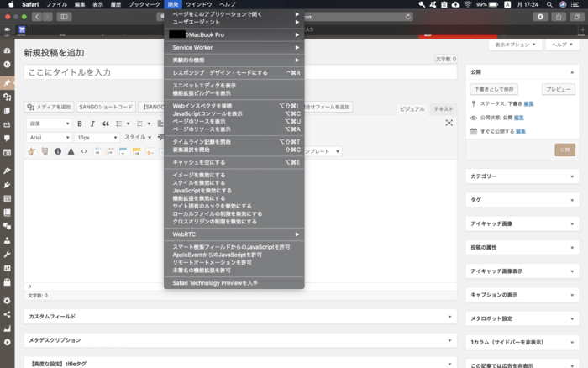Open Users icon in WordPress sidebar
Screen dimensions: 588x368
click(7, 240)
